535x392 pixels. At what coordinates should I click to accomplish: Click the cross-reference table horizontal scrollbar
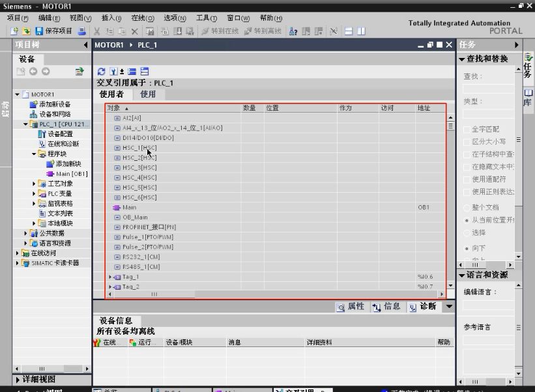pos(276,294)
